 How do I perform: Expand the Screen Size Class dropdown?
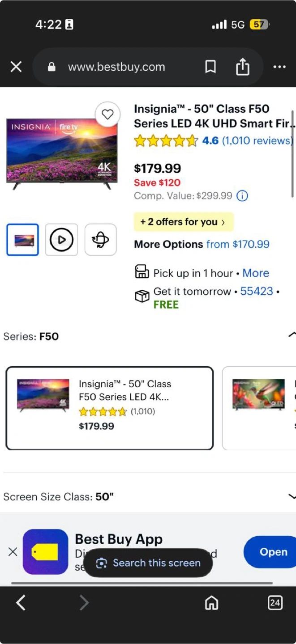pyautogui.click(x=292, y=496)
